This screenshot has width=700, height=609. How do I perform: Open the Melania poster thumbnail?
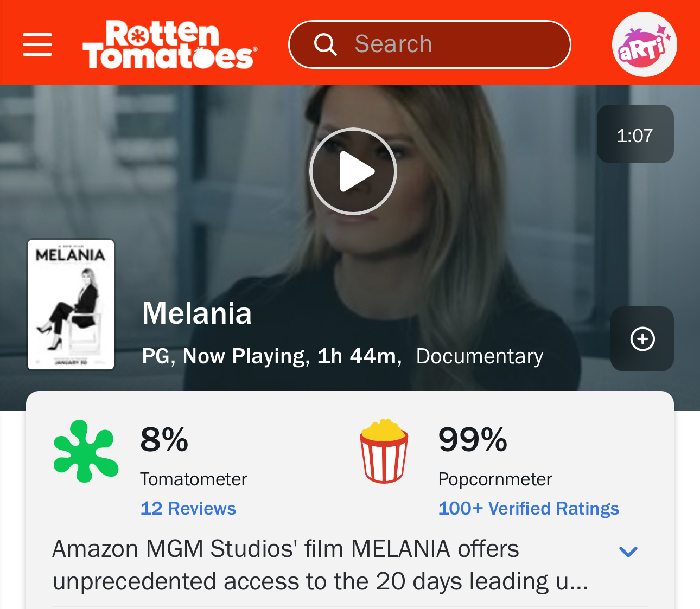71,305
